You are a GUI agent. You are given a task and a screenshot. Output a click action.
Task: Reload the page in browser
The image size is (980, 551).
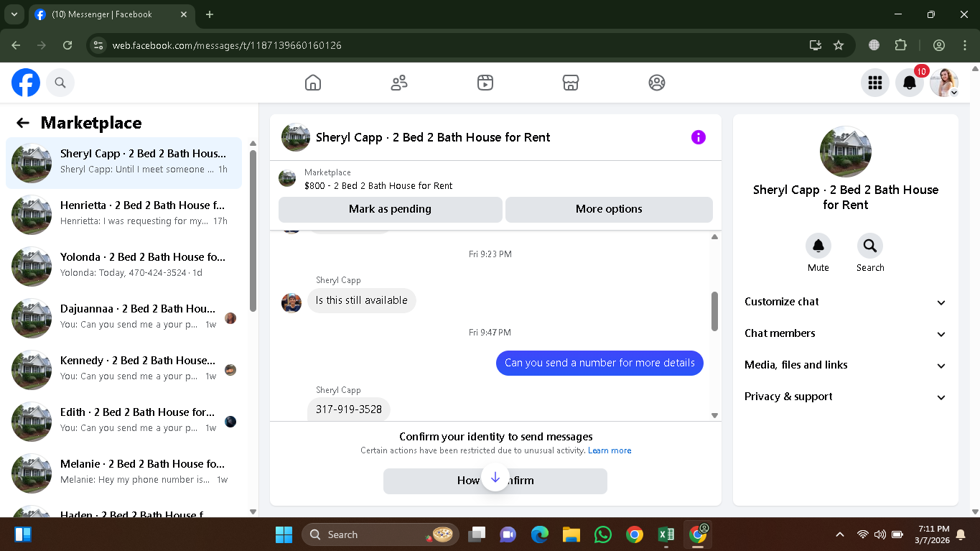[x=67, y=45]
